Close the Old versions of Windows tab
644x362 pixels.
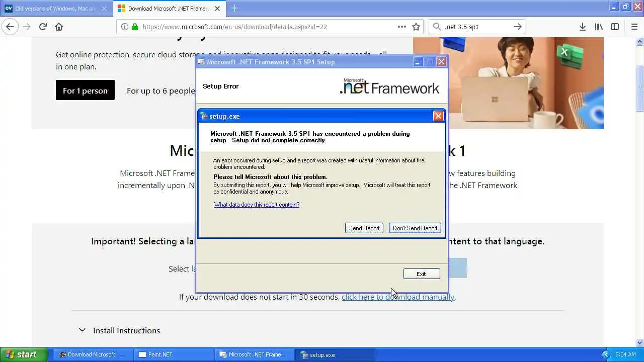[104, 9]
